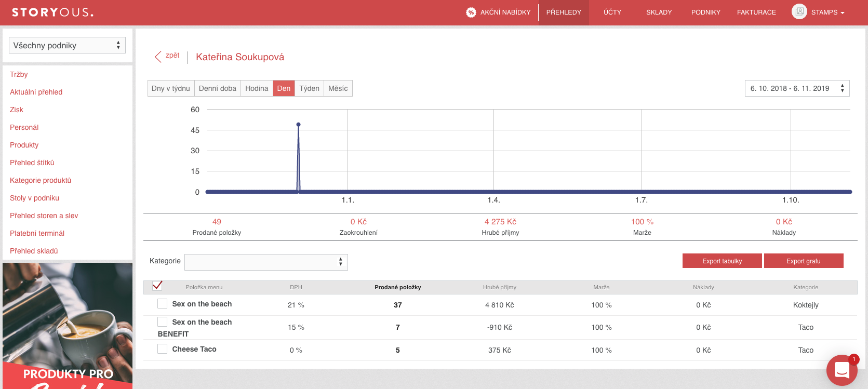
Task: Open Personál in sidebar
Action: point(24,127)
